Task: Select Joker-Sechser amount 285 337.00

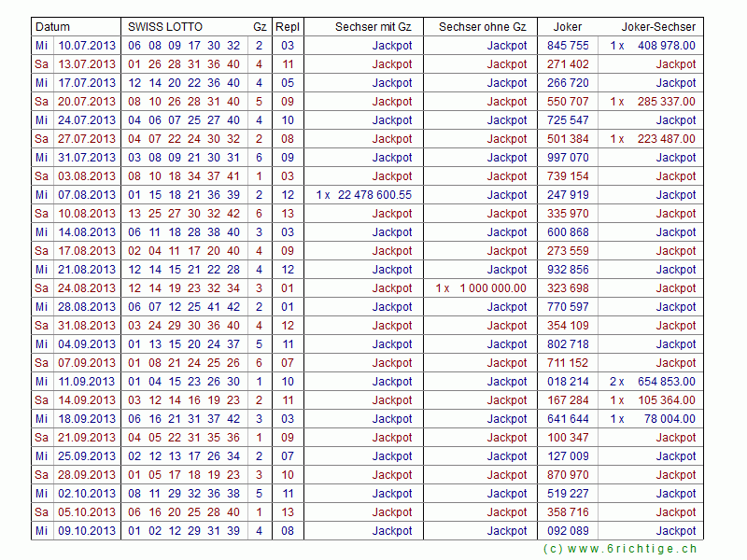Action: [665, 102]
